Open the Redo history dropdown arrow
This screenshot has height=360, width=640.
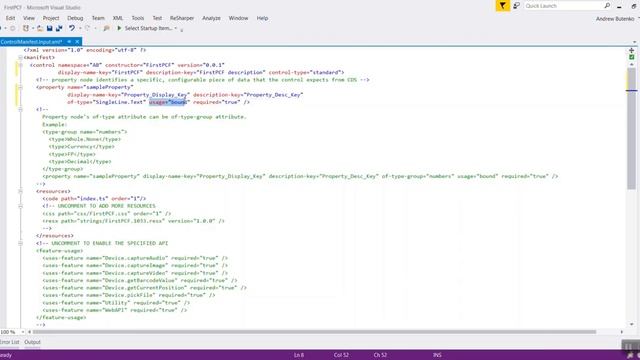[95, 28]
